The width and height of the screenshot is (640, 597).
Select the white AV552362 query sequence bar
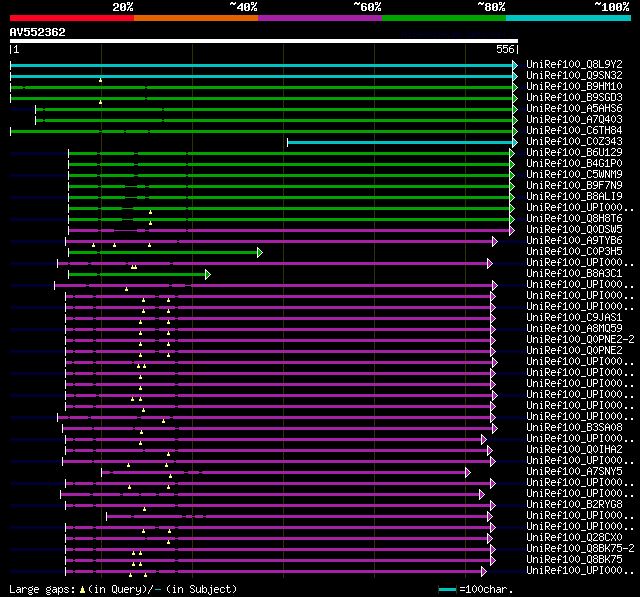click(x=264, y=41)
